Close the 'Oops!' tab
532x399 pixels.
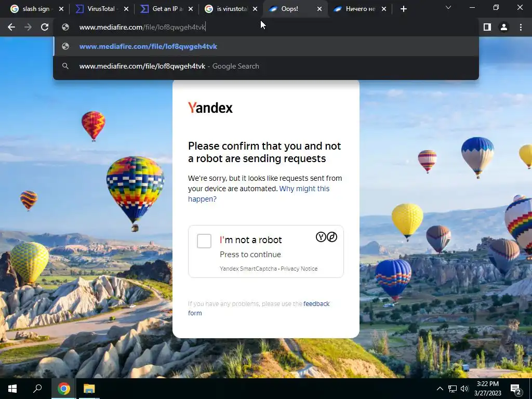[320, 9]
